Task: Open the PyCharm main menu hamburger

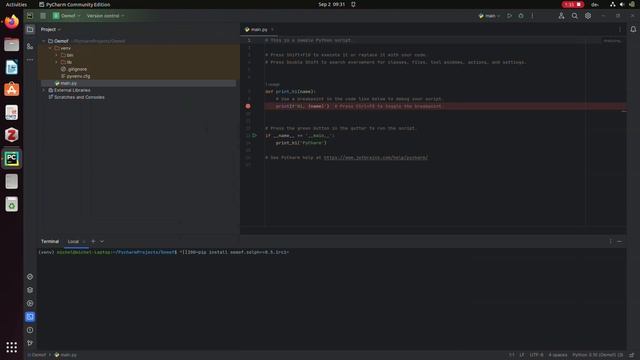Action: (x=43, y=16)
